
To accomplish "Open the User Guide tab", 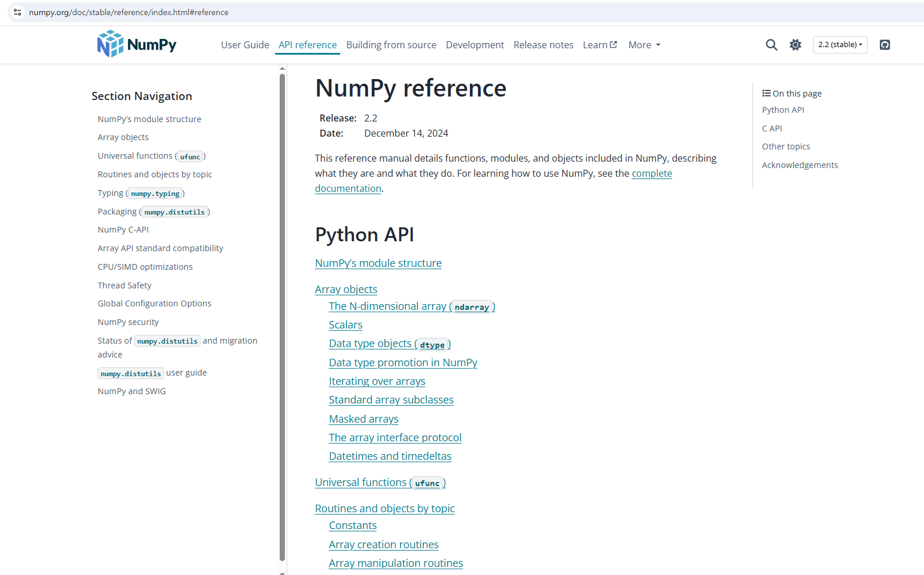I will pyautogui.click(x=245, y=45).
